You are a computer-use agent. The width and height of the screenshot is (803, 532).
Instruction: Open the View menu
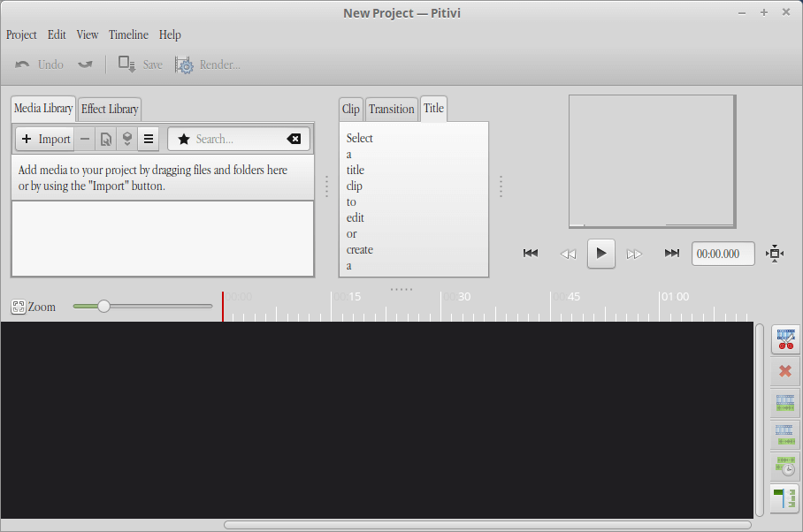tap(88, 34)
